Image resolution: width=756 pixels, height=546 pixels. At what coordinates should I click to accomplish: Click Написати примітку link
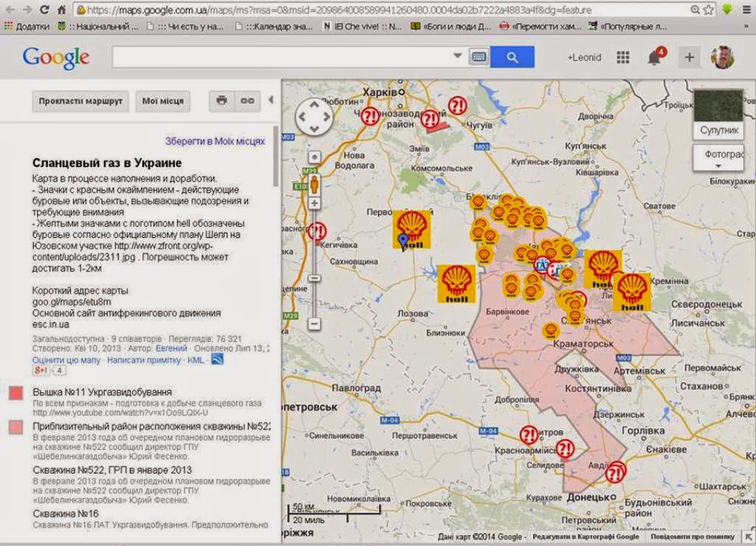coord(144,360)
